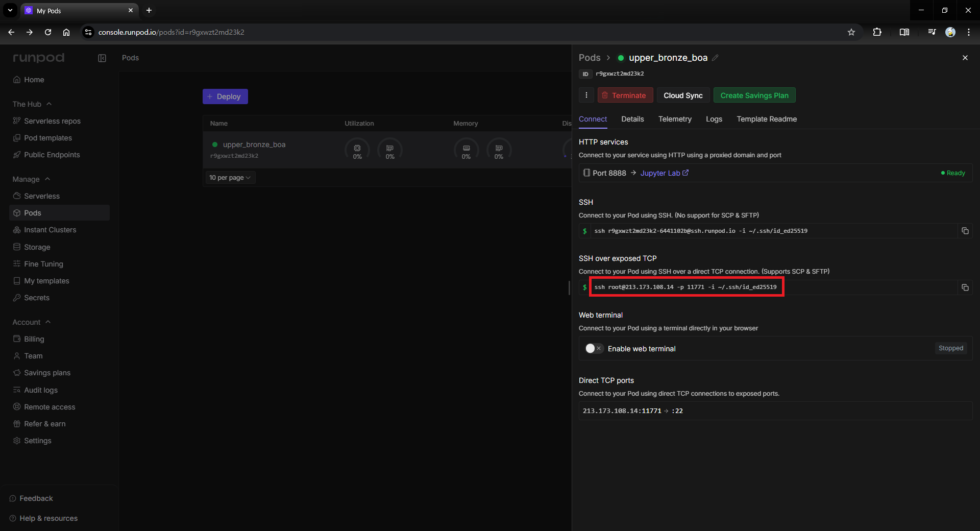
Task: Open the browser reading mode icon
Action: pos(904,32)
